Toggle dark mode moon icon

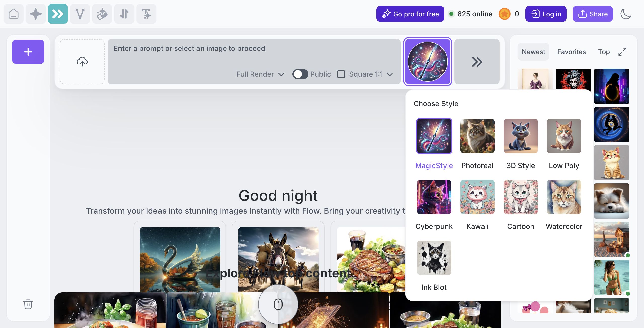[626, 14]
